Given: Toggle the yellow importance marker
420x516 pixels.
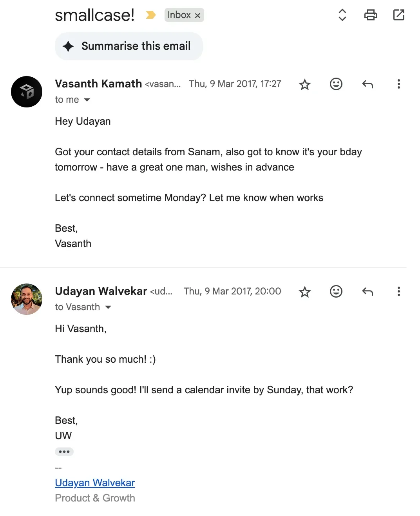Looking at the screenshot, I should coord(151,15).
